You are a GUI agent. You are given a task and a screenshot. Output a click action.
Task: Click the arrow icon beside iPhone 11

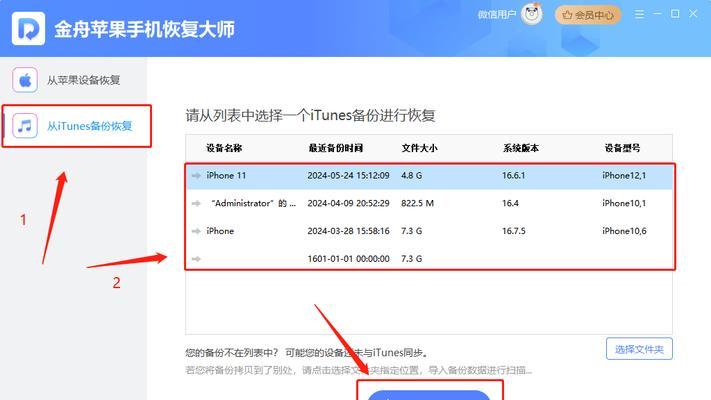(196, 176)
